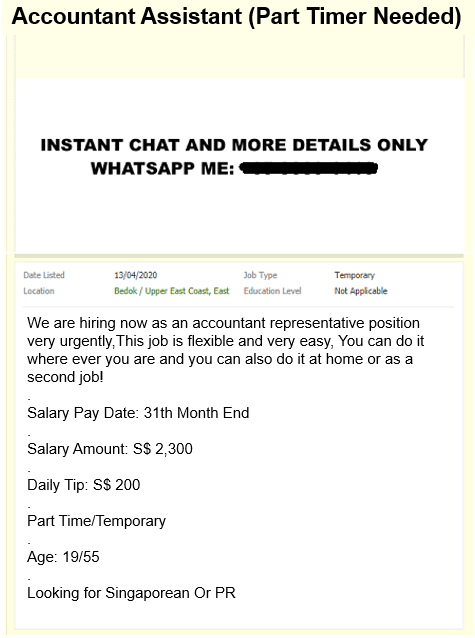The height and width of the screenshot is (638, 475).
Task: Click the Daily Tip S$ 200 line
Action: 83,485
